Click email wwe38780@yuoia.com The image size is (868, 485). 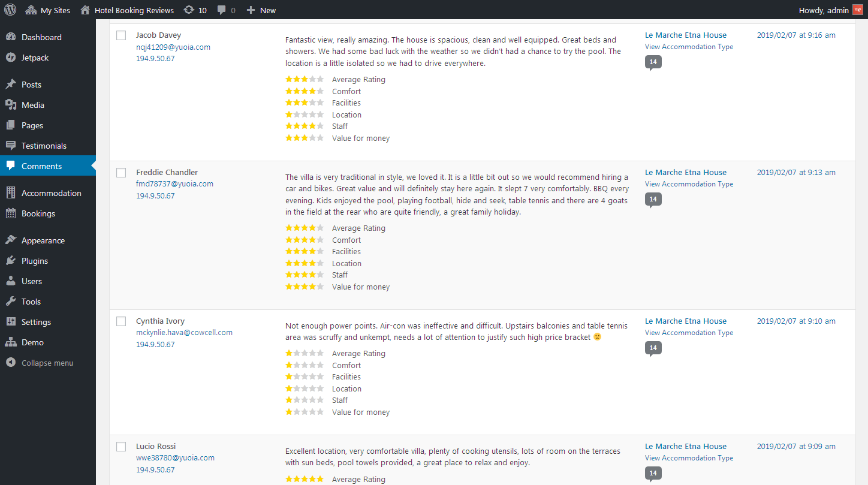coord(175,458)
